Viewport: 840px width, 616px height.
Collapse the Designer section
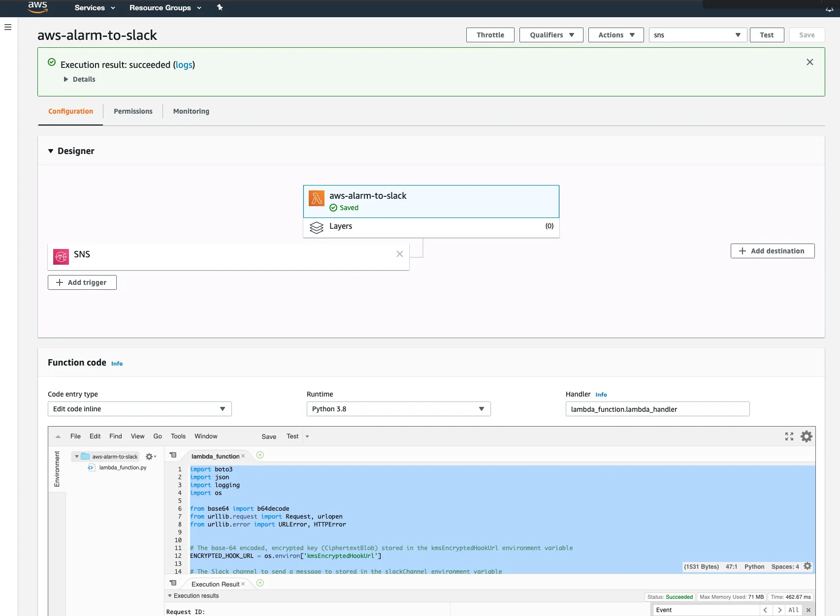coord(51,151)
